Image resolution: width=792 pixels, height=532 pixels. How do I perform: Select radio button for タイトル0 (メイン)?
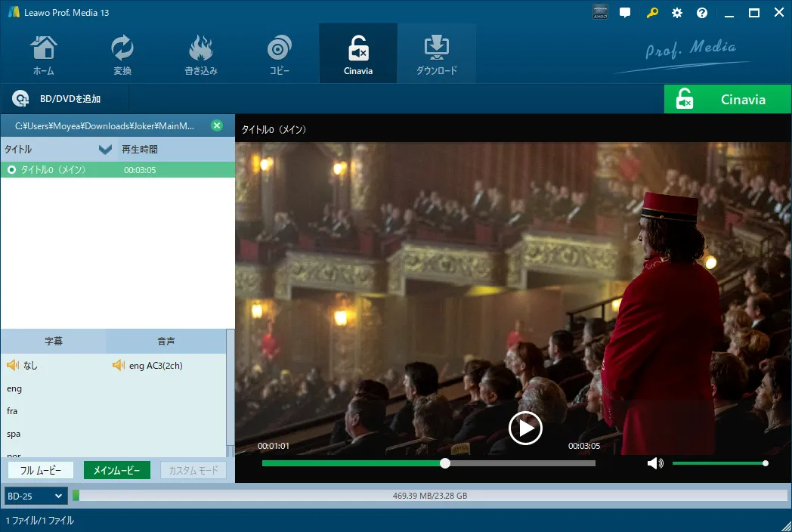pyautogui.click(x=11, y=170)
